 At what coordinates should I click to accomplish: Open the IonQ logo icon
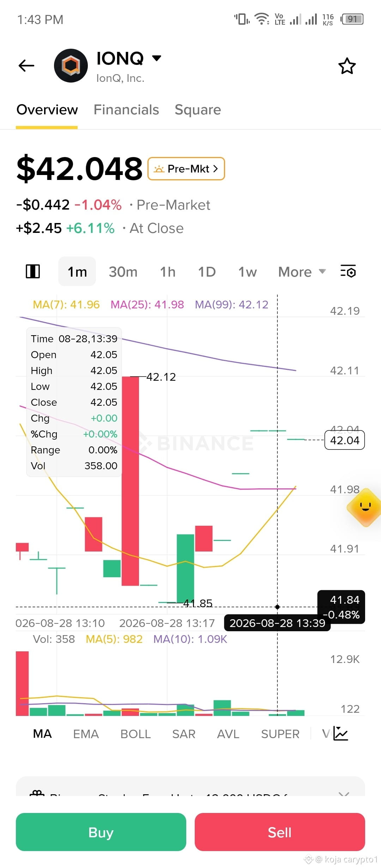(71, 66)
